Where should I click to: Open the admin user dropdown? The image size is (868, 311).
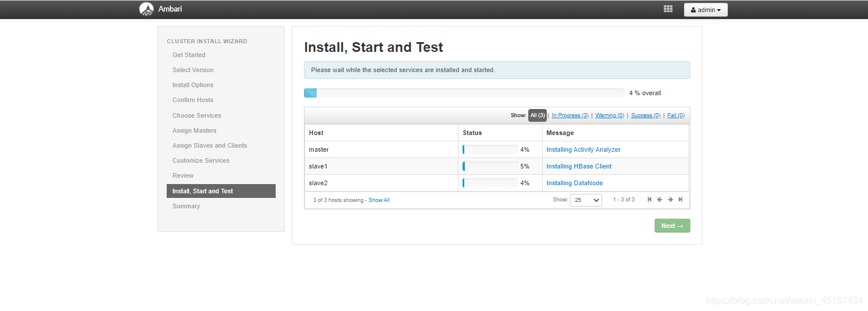[x=706, y=10]
